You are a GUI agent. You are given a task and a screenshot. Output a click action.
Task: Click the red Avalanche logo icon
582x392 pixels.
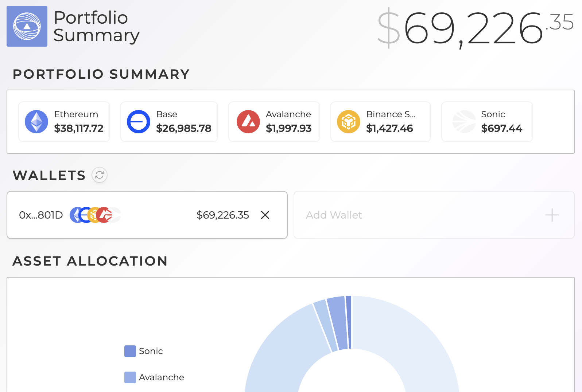[248, 122]
